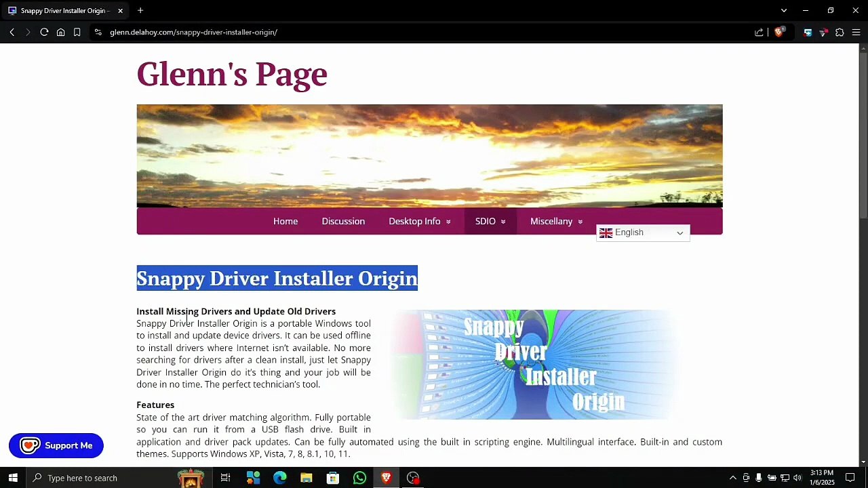Open Task View in taskbar

click(x=225, y=478)
